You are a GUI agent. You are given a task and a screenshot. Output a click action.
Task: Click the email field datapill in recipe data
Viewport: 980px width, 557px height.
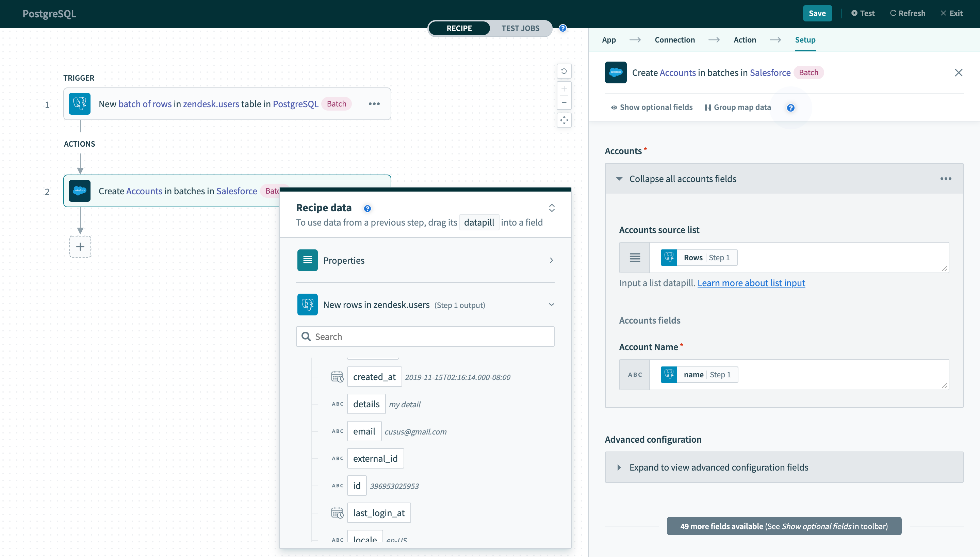(363, 431)
